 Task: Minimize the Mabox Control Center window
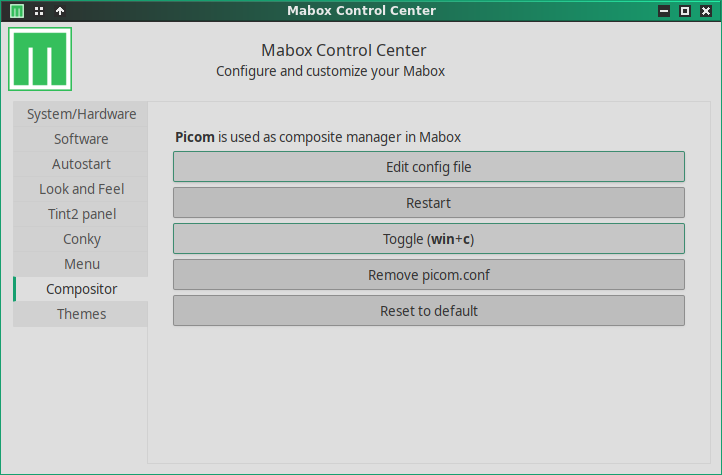(x=664, y=11)
